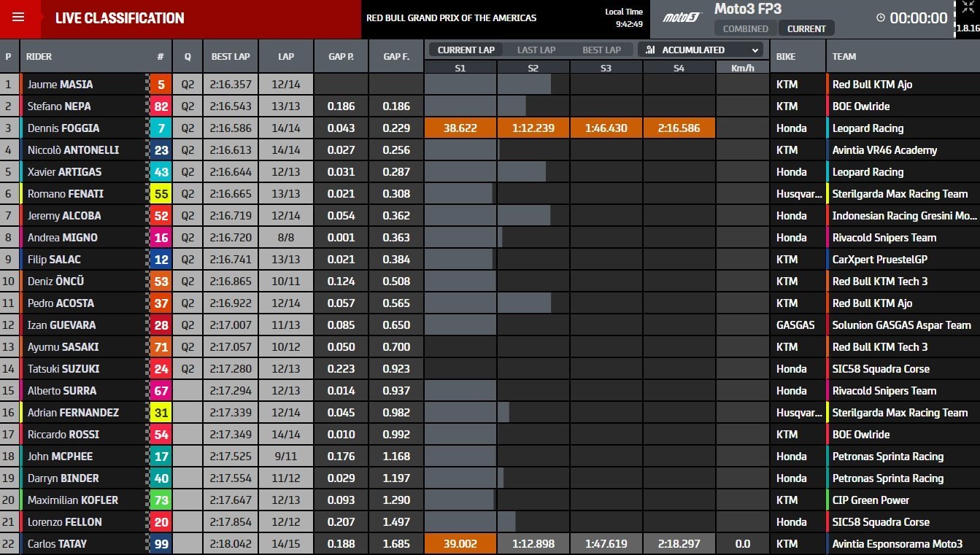Click Alberto SURRA's number 67 badge
This screenshot has width=980, height=555.
161,390
